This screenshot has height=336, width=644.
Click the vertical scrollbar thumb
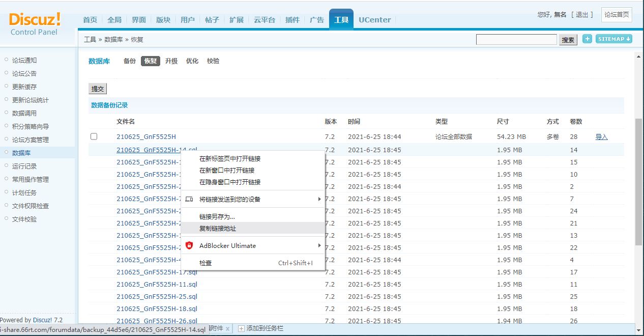pos(639,182)
